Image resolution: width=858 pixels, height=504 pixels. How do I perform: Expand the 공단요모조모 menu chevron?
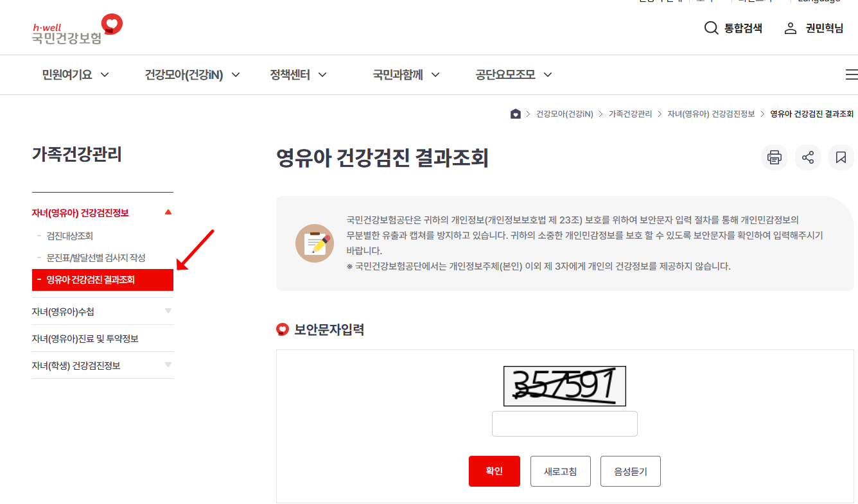click(548, 75)
